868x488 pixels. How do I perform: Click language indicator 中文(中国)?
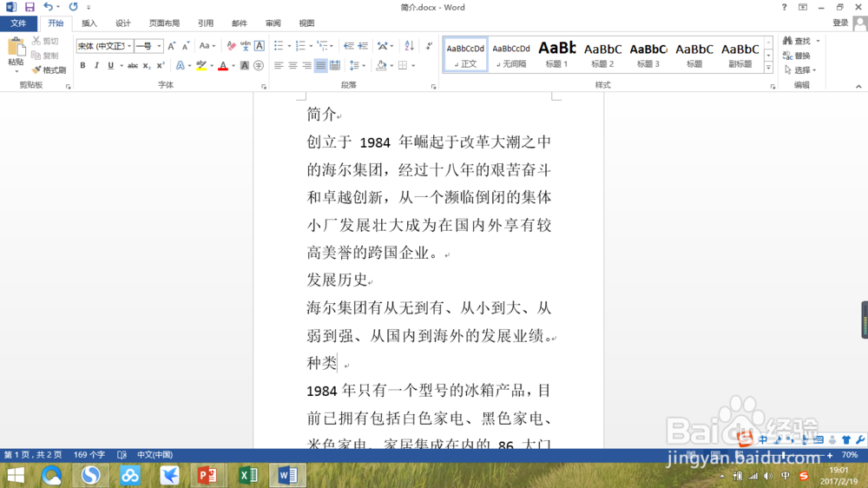point(155,455)
